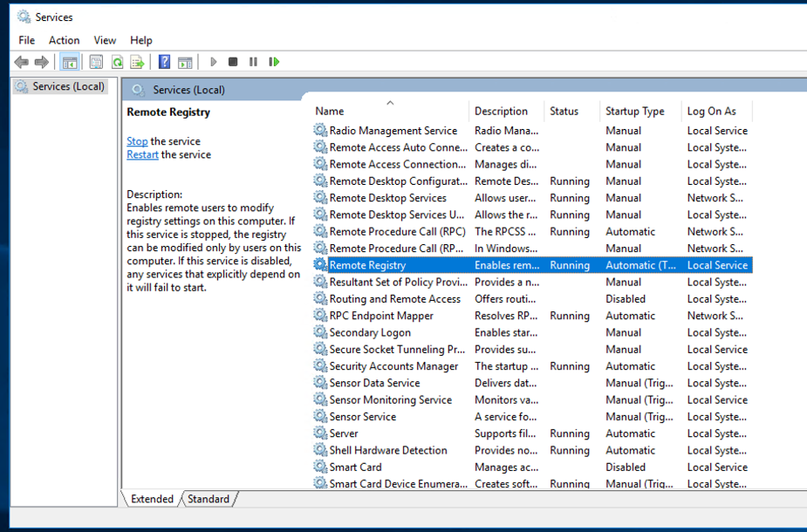Switch to the Standard tab
The height and width of the screenshot is (532, 807).
click(209, 499)
